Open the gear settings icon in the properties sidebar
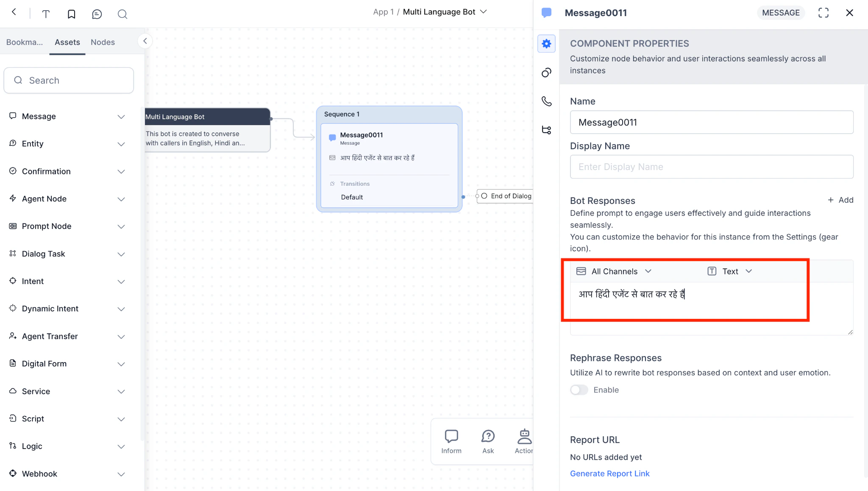Screen dimensions: 868x491 [546, 43]
